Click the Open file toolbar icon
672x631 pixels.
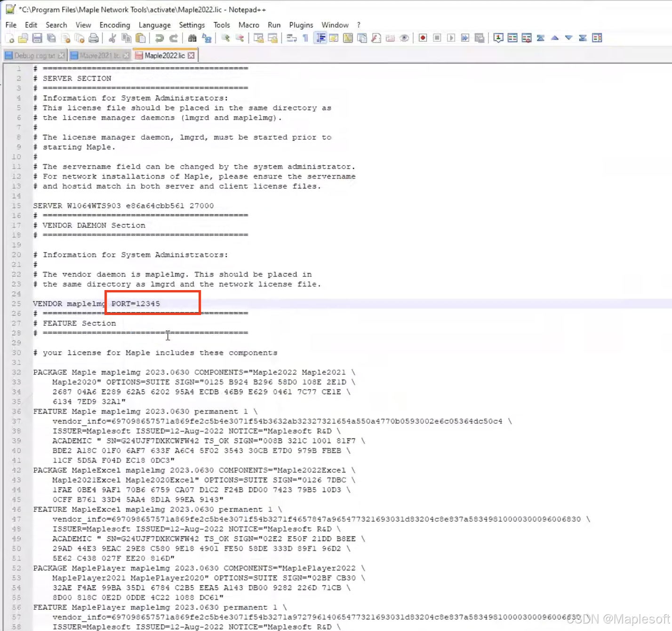click(x=23, y=38)
